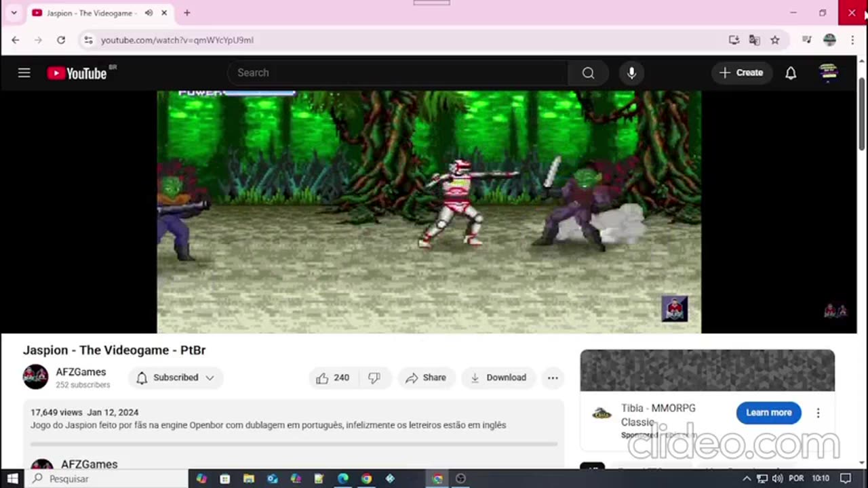This screenshot has width=868, height=488.
Task: Click the video description text
Action: coord(268,425)
